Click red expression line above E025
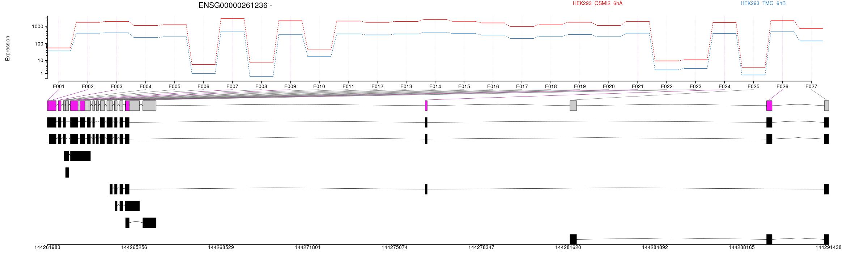The height and width of the screenshot is (253, 868). (753, 67)
